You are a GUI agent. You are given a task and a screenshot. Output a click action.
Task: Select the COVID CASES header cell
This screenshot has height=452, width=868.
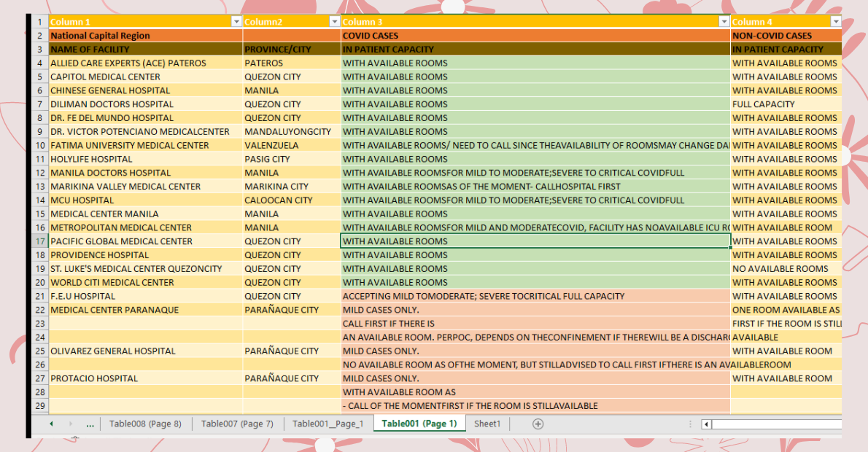535,36
